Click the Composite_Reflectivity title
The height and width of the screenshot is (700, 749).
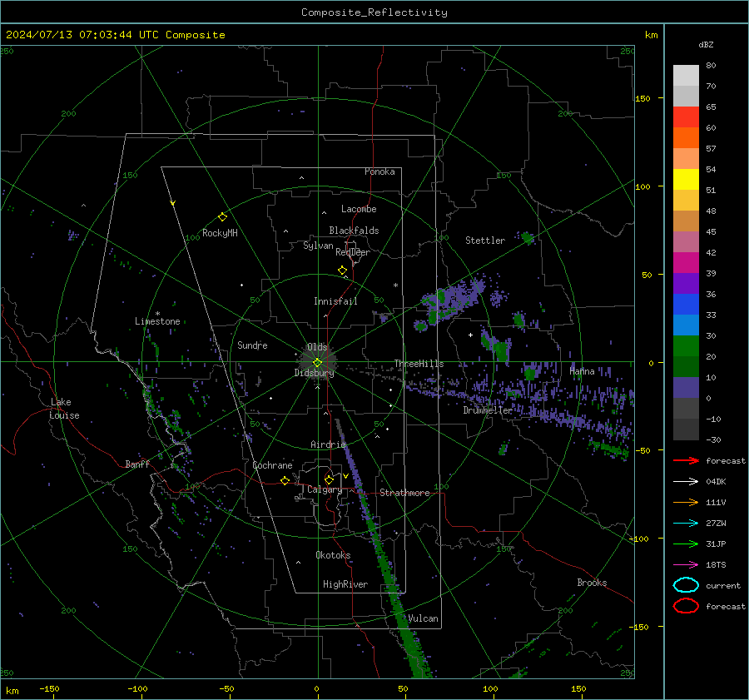pyautogui.click(x=374, y=12)
